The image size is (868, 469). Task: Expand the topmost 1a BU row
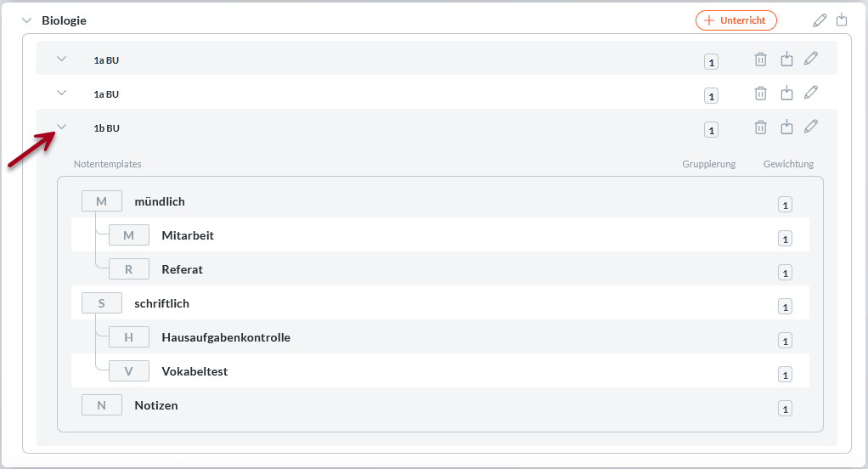pyautogui.click(x=61, y=59)
